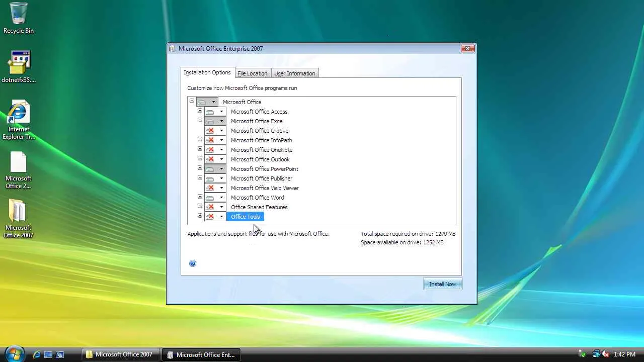Viewport: 644px width, 362px height.
Task: Select the Microsoft Office Groove tree label
Action: pyautogui.click(x=260, y=131)
